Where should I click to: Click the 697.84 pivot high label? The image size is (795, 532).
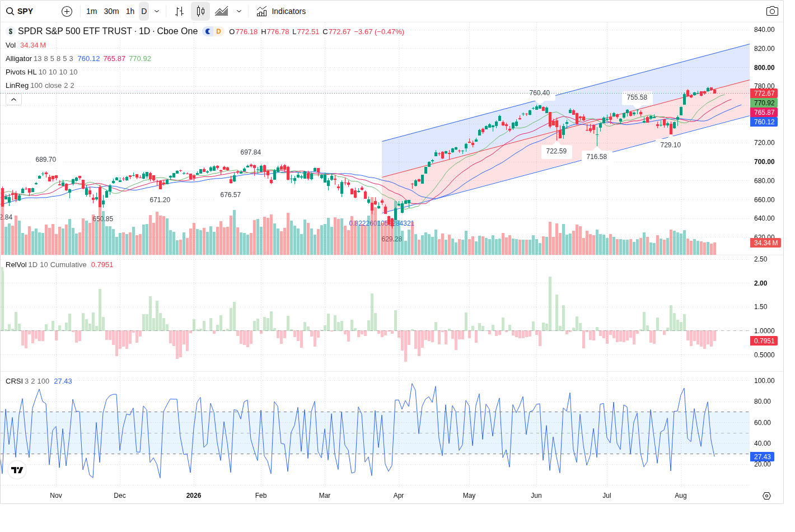click(251, 152)
